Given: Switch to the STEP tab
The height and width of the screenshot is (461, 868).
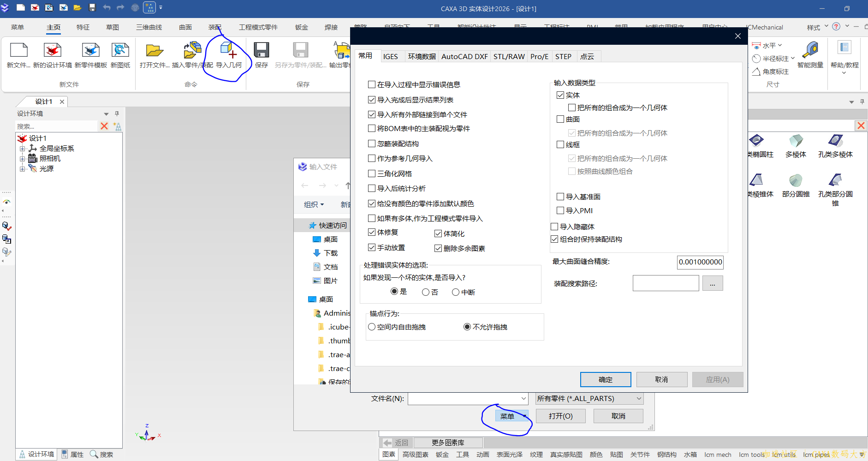Looking at the screenshot, I should coord(563,56).
